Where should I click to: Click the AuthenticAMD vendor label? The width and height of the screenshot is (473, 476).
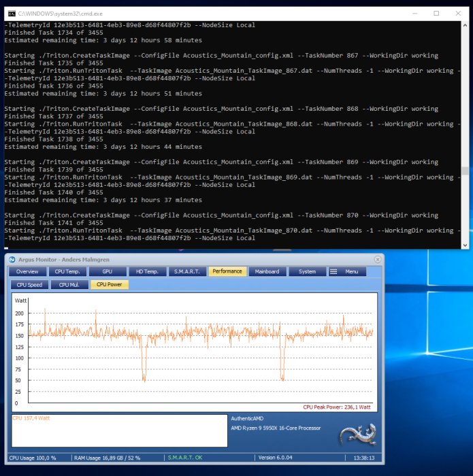click(247, 418)
